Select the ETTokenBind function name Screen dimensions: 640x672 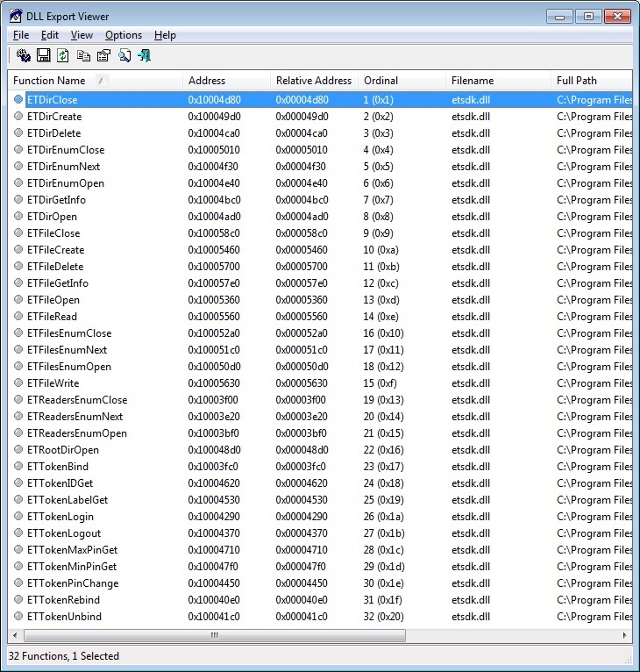(x=58, y=467)
